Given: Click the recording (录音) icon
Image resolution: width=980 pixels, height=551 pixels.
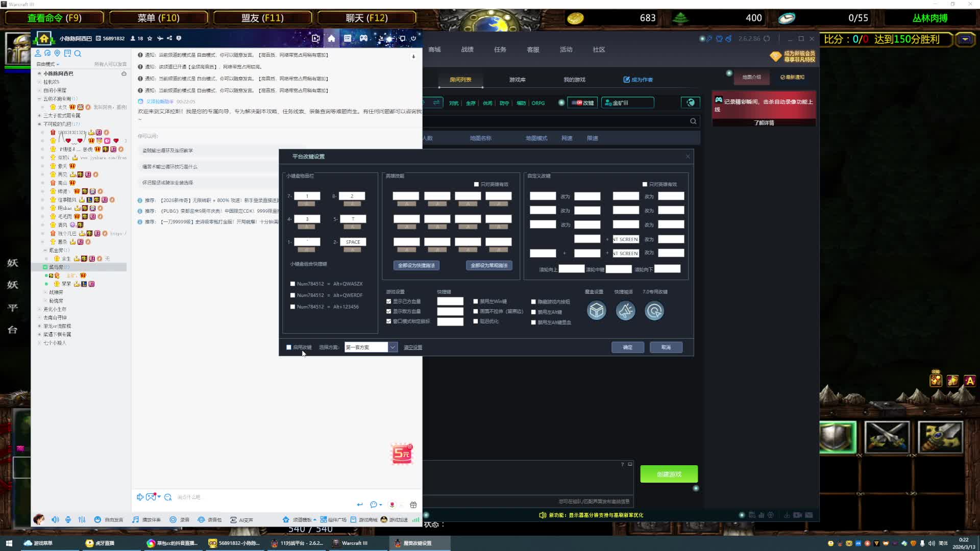Looking at the screenshot, I should [174, 519].
